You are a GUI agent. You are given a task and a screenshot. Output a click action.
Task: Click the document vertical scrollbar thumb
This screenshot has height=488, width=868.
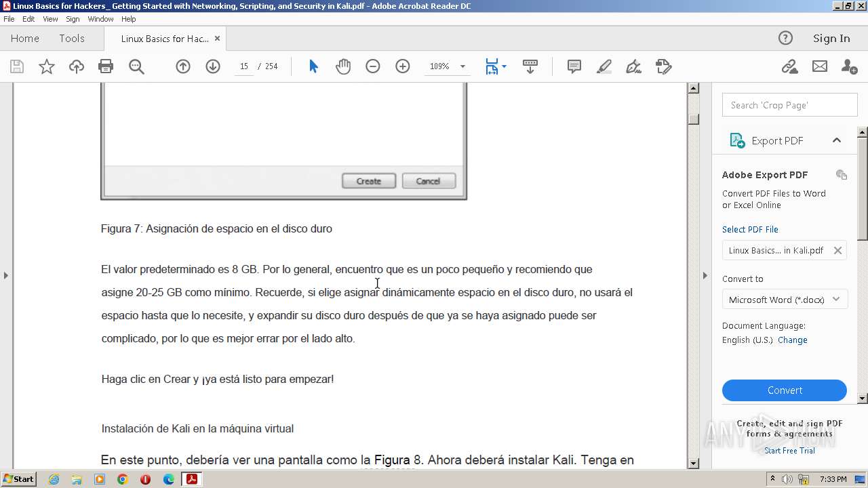[x=693, y=119]
